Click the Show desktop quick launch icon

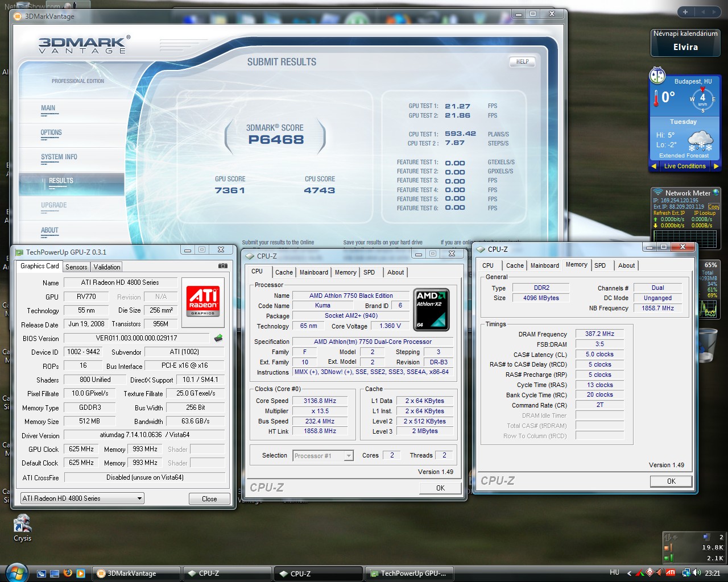[55, 573]
